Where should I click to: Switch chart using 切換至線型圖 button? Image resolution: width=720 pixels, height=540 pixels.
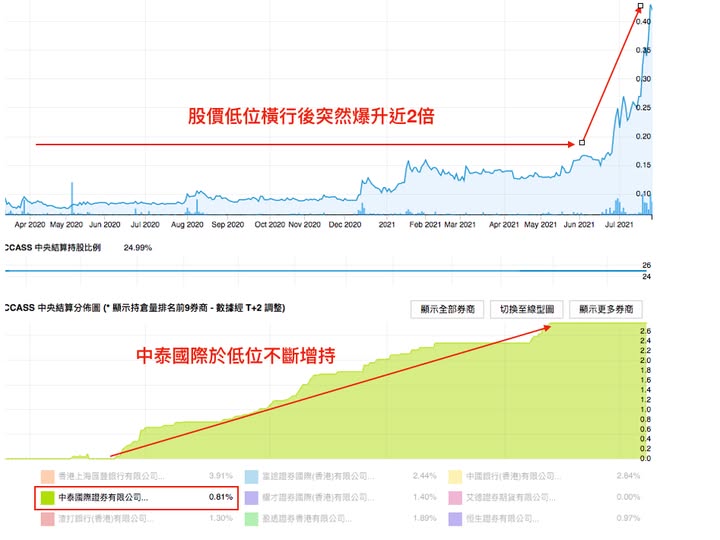coord(527,309)
